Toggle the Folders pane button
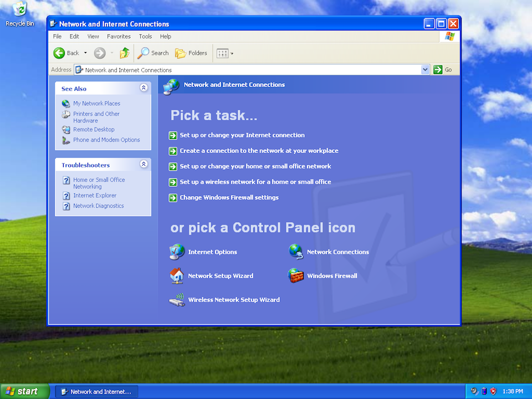 (191, 53)
